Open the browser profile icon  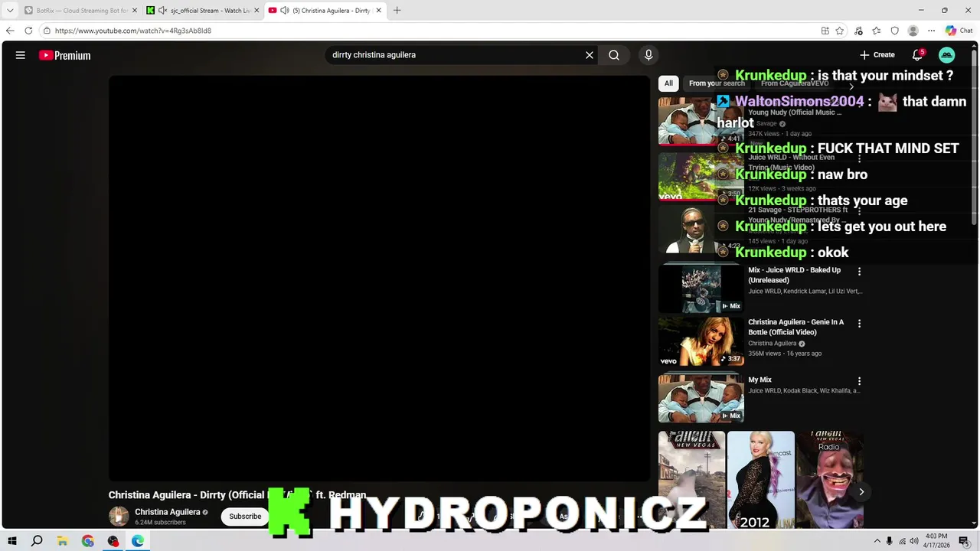[913, 31]
